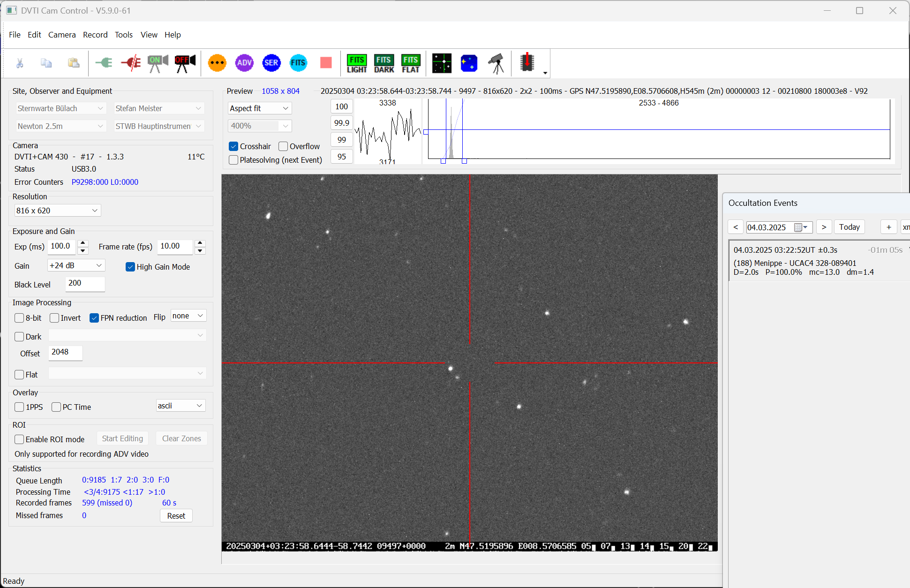The width and height of the screenshot is (910, 588).
Task: Click the Cut scissors icon
Action: (19, 63)
